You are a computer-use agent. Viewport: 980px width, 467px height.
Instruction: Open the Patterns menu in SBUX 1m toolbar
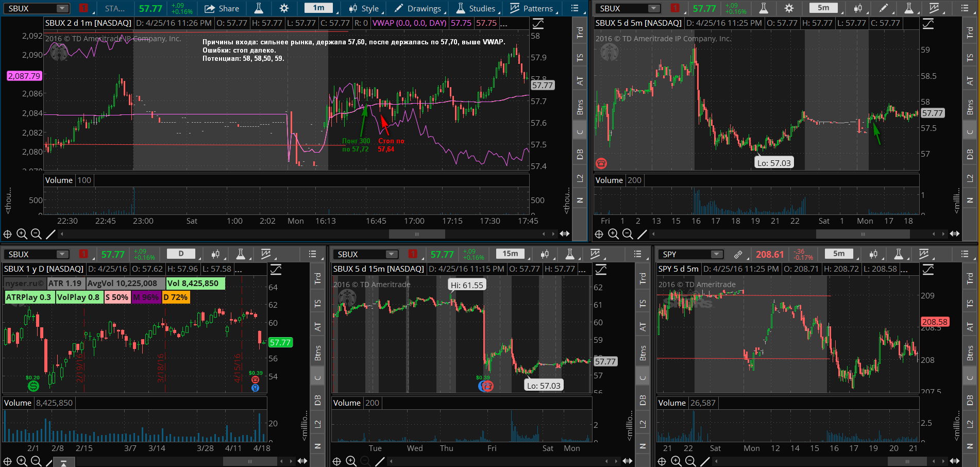(x=531, y=8)
